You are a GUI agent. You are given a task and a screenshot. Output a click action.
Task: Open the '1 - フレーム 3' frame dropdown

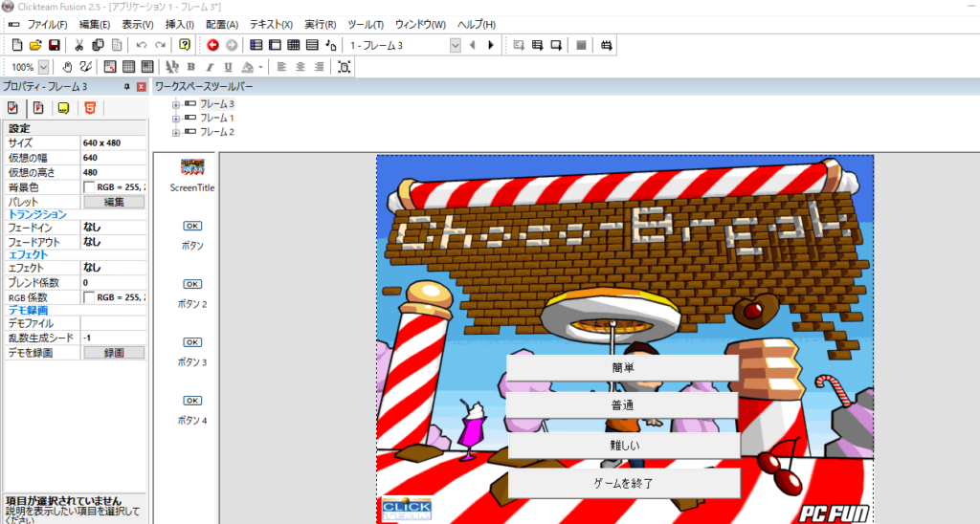coord(455,45)
